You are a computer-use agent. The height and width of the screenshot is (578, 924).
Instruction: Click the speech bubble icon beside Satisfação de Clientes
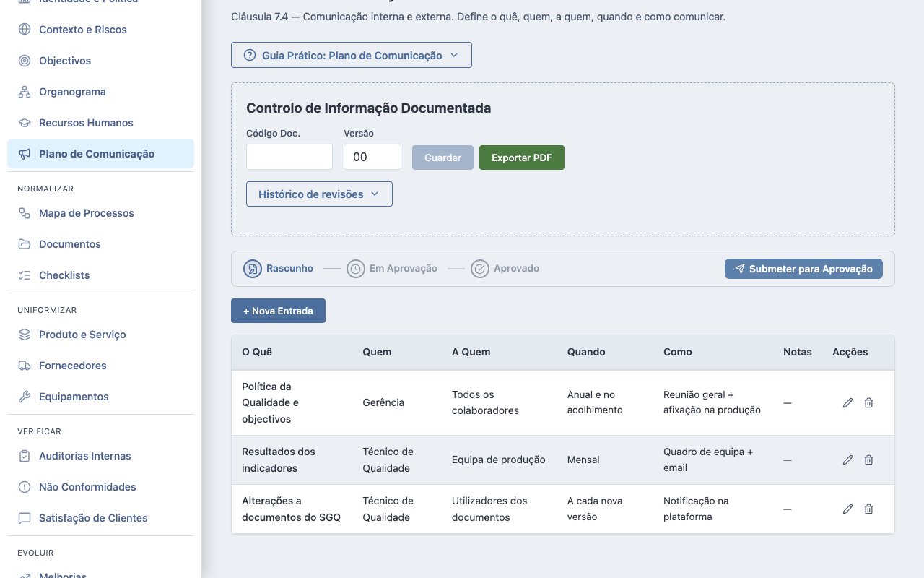(x=25, y=518)
